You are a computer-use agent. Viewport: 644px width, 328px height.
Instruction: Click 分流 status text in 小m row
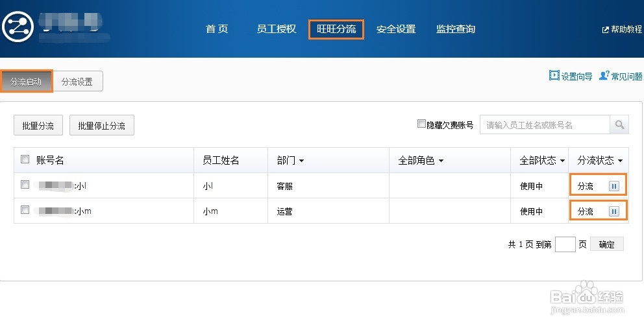[586, 211]
